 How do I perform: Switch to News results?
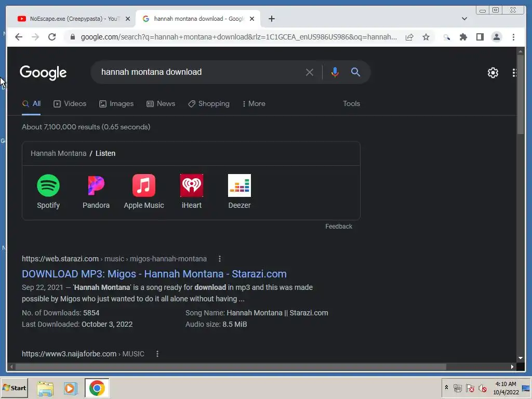click(x=161, y=104)
